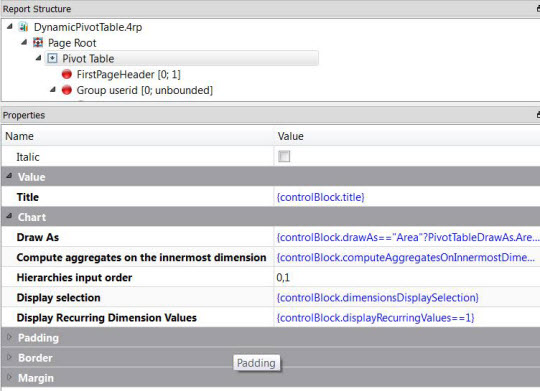Collapse the DynamicPivotTable.4rp tree node
540x391 pixels.
point(10,26)
